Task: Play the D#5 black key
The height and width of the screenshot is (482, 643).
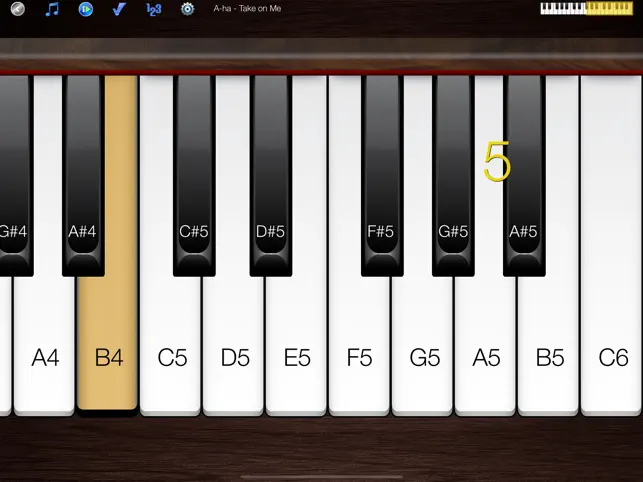Action: click(271, 176)
